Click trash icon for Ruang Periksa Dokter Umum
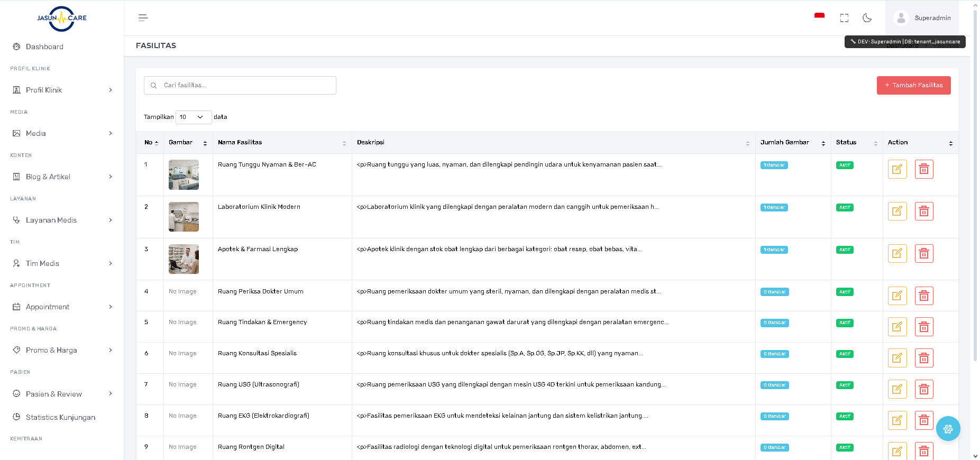Image resolution: width=980 pixels, height=460 pixels. click(924, 296)
